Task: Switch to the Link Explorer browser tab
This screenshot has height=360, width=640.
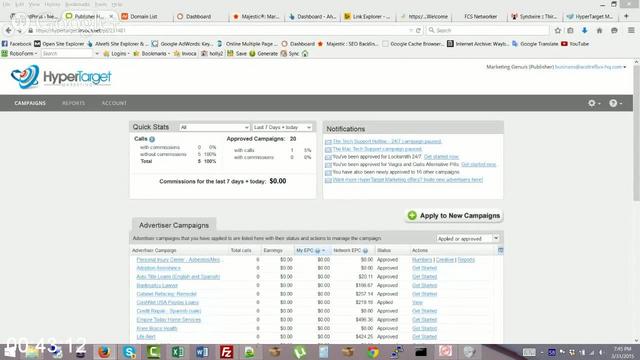Action: pyautogui.click(x=367, y=16)
